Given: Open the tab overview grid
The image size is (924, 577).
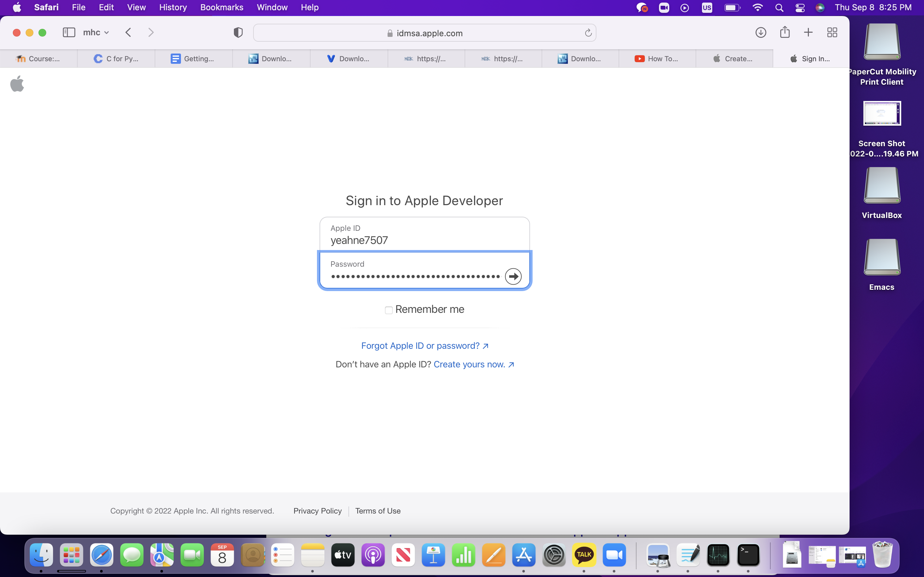Looking at the screenshot, I should tap(832, 32).
